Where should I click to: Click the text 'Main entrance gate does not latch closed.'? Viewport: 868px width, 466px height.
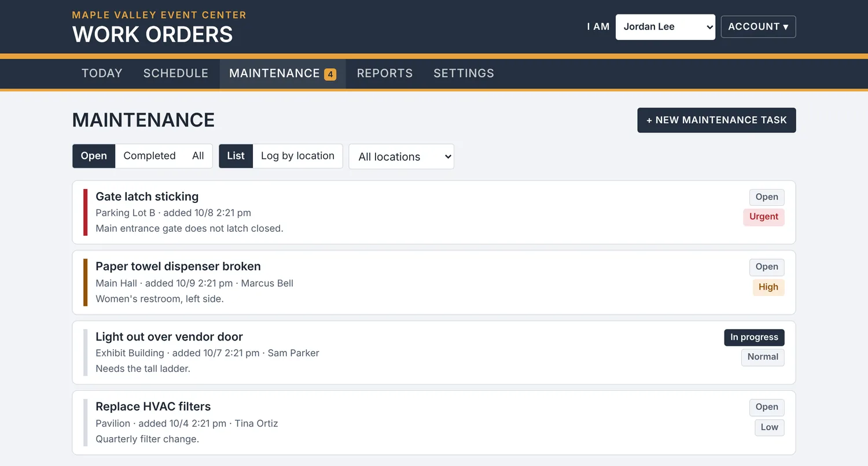[189, 228]
